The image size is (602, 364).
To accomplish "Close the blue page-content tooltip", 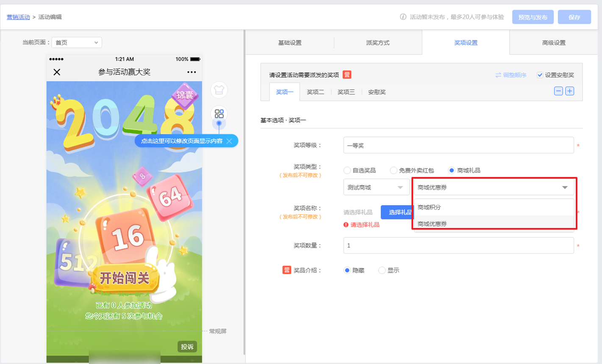I will (229, 141).
